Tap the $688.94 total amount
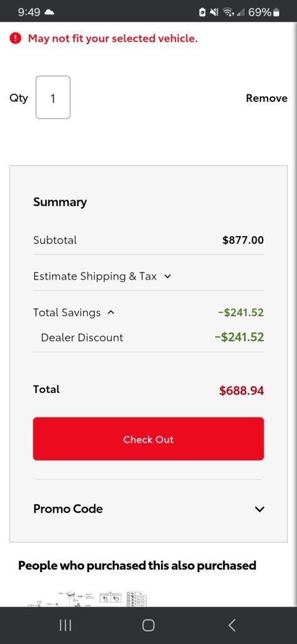 242,390
